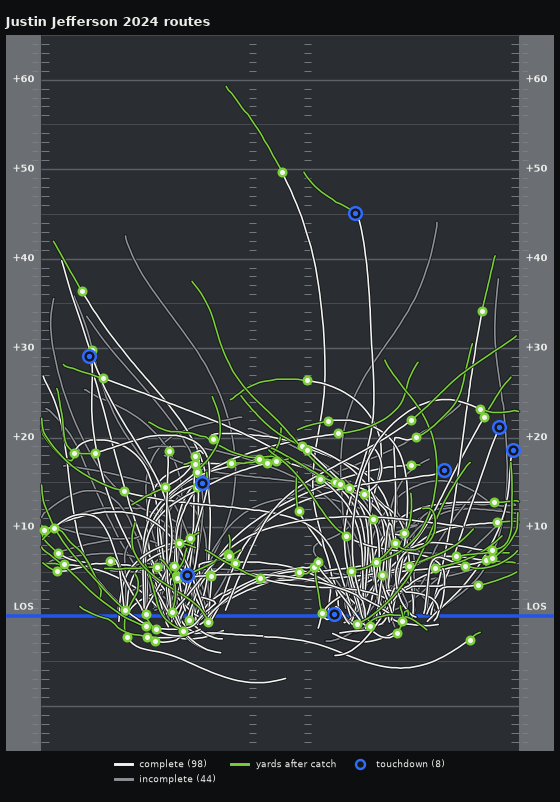Viewport: 560px width, 802px height.
Task: Select the midfield catch point near +26
Action: [x=307, y=381]
